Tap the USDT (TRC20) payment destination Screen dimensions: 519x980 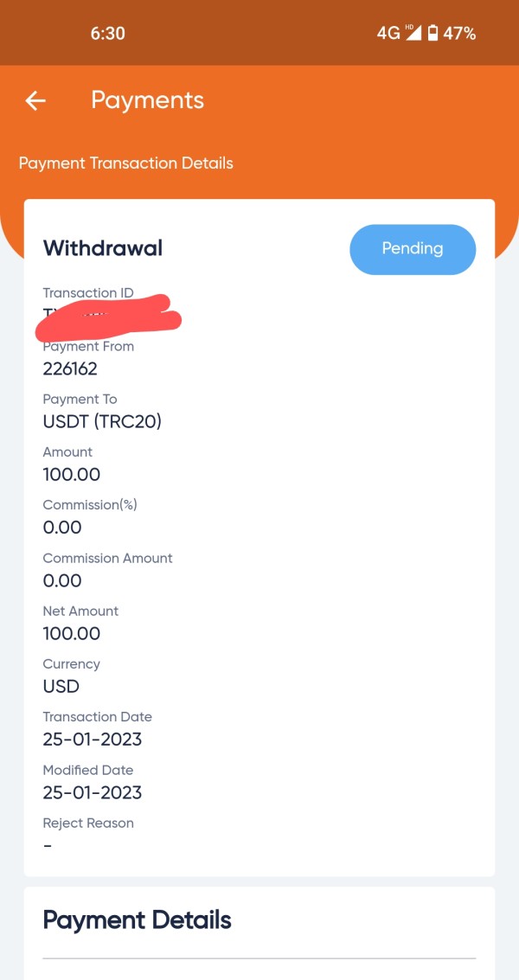pos(102,422)
